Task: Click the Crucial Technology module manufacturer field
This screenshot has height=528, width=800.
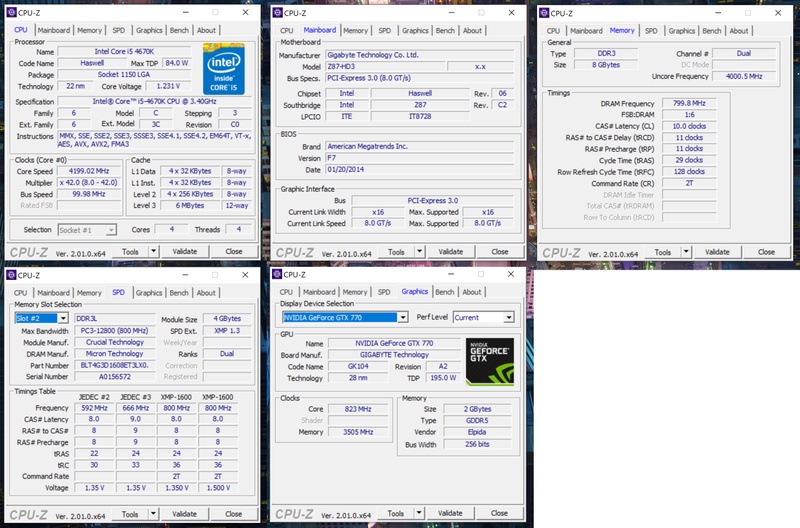Action: click(115, 342)
